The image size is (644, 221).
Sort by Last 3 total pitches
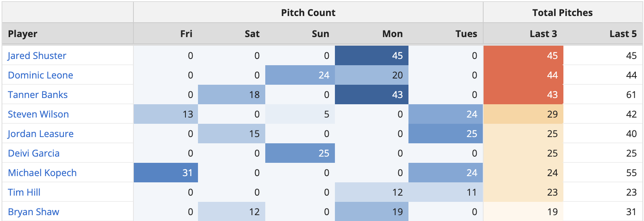(x=543, y=34)
